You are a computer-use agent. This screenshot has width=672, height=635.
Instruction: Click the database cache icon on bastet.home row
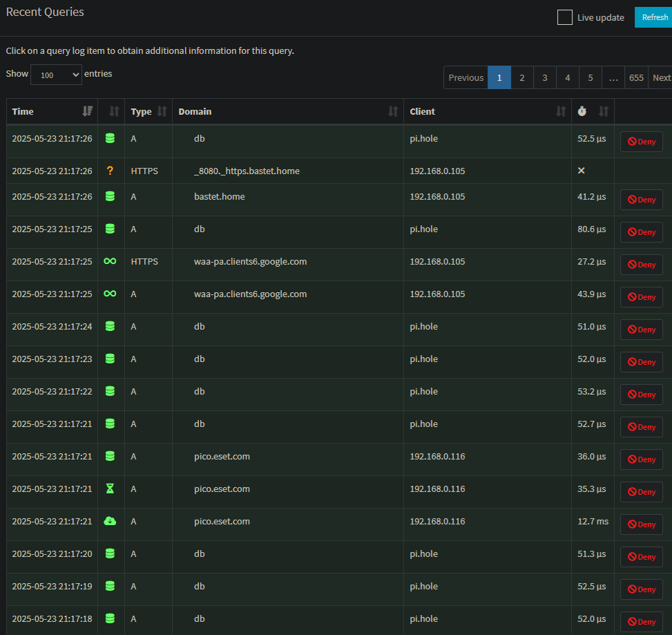click(x=110, y=196)
